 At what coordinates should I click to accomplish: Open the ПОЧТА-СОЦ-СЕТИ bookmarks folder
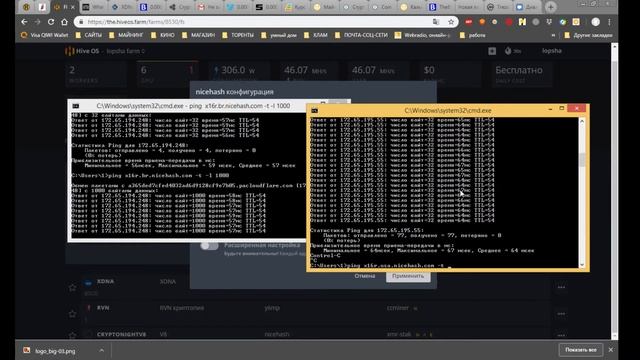pos(361,35)
